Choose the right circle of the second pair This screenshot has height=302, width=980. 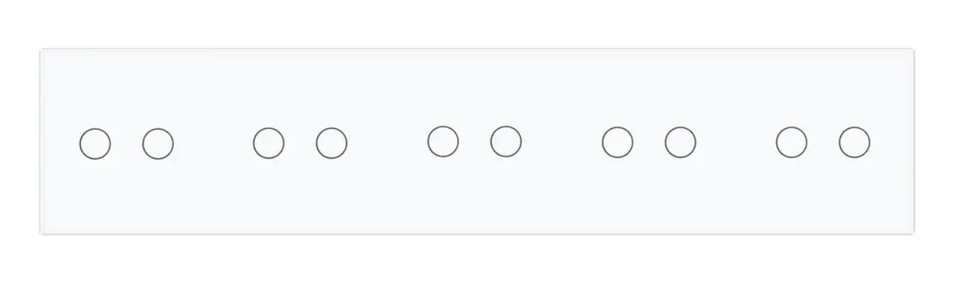tap(332, 143)
